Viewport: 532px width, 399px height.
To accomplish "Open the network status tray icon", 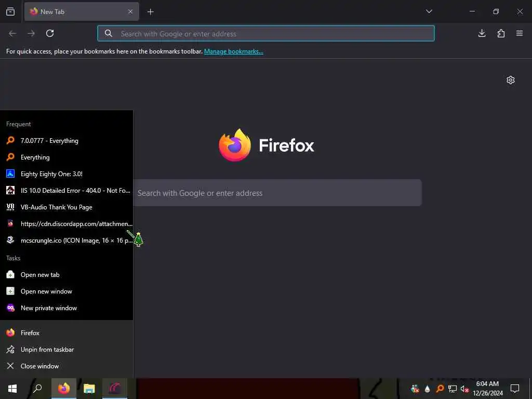I will (453, 389).
